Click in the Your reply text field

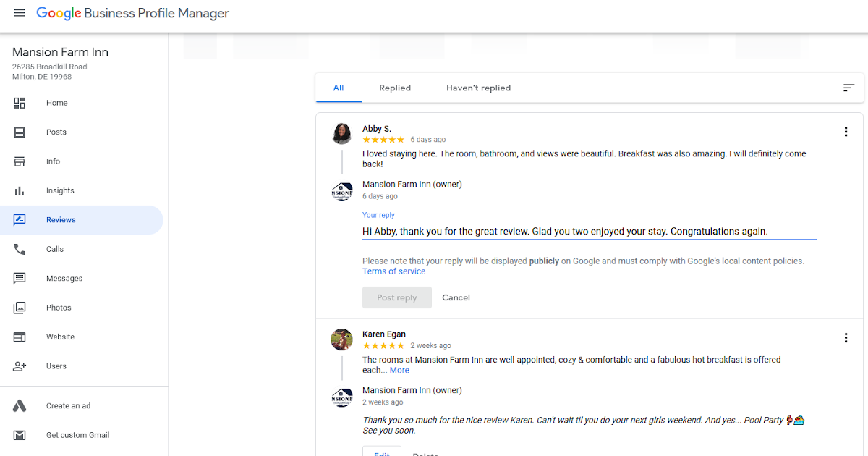pyautogui.click(x=589, y=232)
